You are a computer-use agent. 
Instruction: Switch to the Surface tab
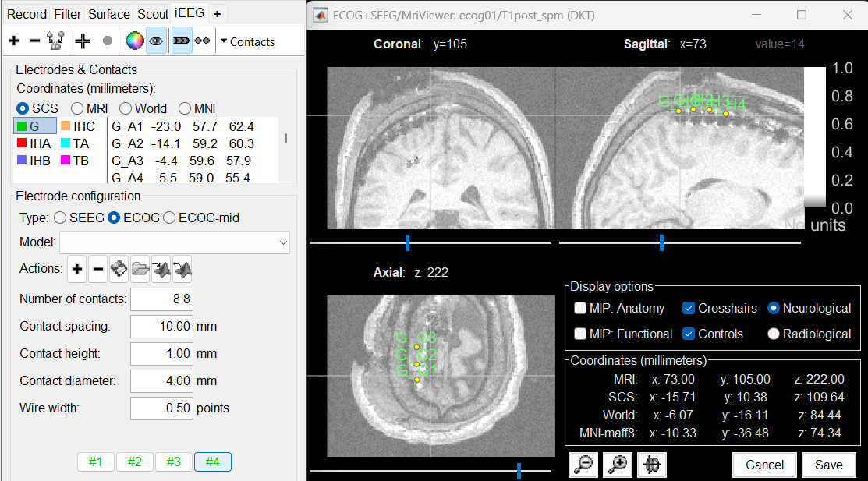click(109, 14)
